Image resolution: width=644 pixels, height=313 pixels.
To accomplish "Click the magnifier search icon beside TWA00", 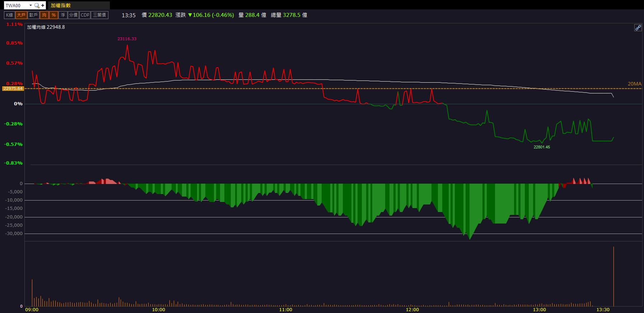I will tap(37, 5).
